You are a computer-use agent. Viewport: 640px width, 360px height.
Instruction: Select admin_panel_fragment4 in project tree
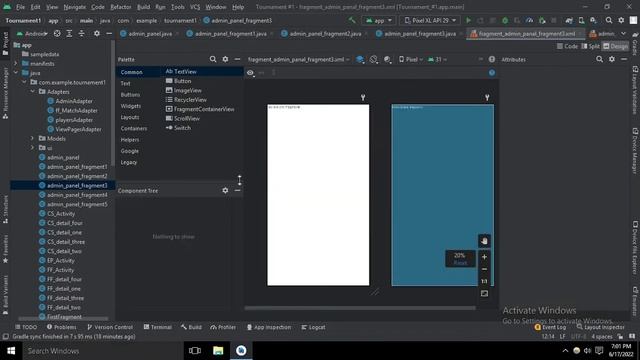pos(77,195)
